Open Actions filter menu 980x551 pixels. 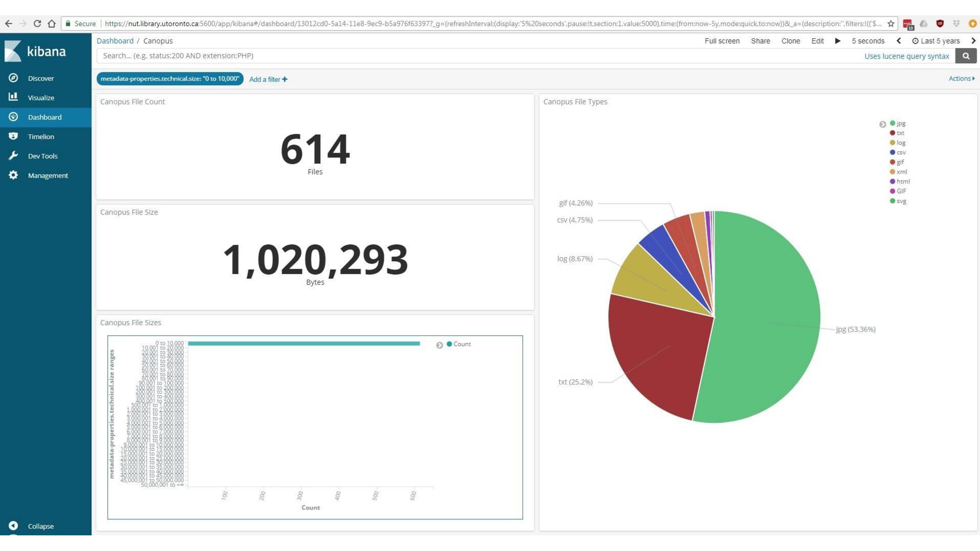pos(961,78)
